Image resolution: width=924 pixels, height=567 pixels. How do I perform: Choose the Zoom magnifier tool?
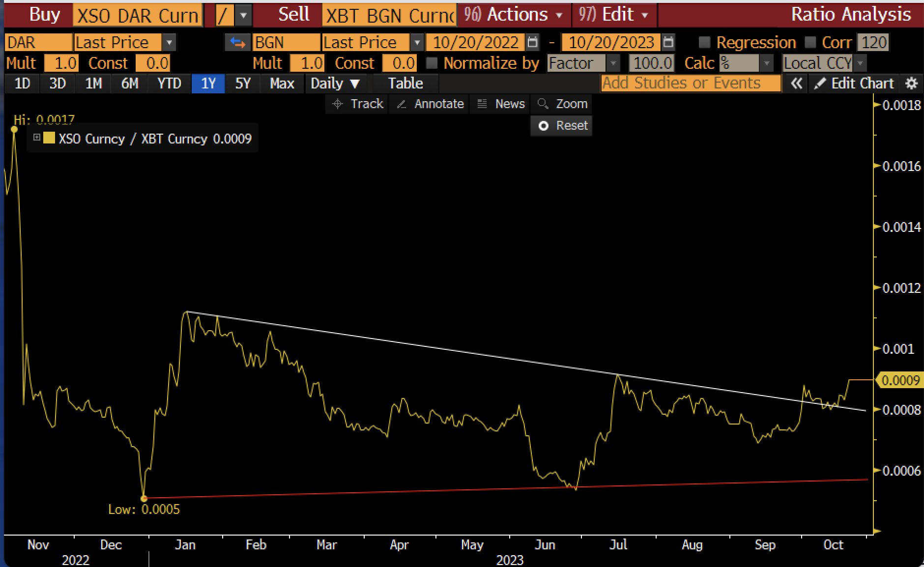(562, 104)
